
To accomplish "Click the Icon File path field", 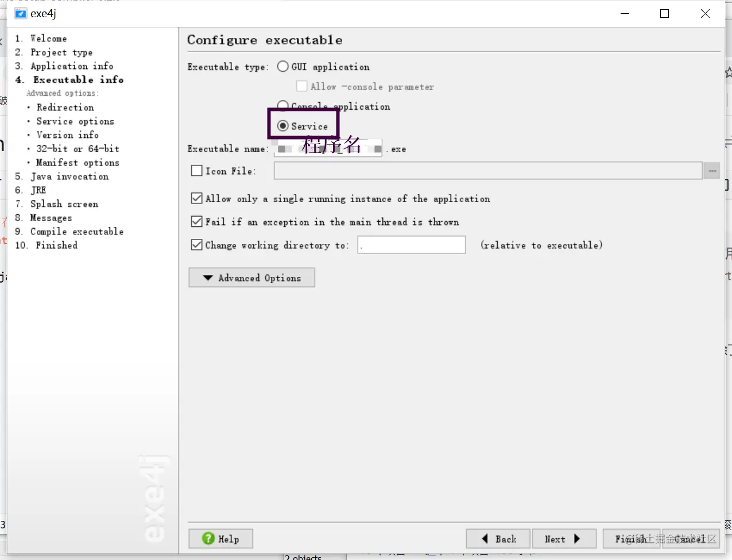I will point(488,171).
